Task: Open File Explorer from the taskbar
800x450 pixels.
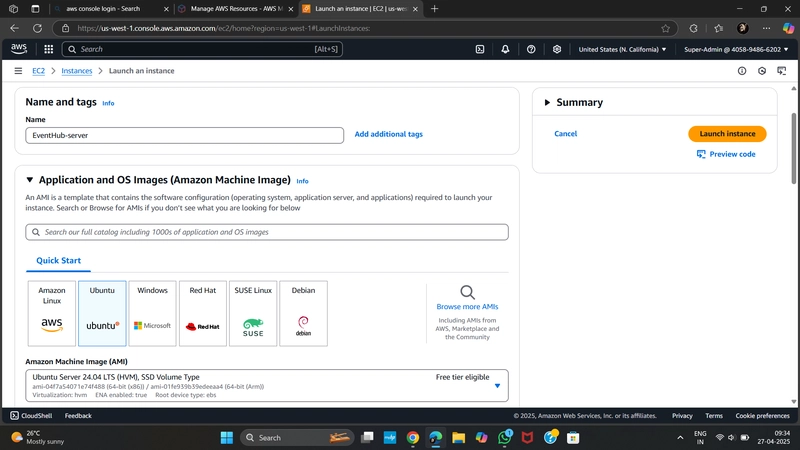Action: click(459, 437)
